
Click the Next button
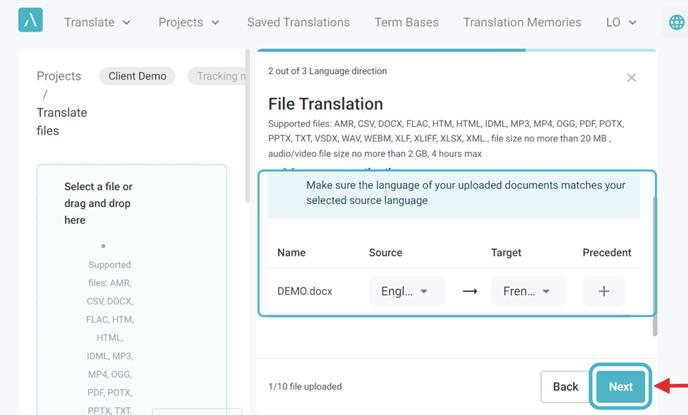coord(620,386)
